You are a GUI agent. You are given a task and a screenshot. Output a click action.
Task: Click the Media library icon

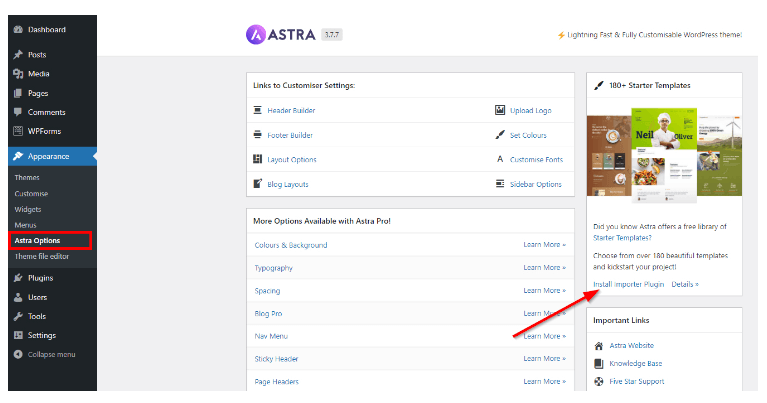18,73
